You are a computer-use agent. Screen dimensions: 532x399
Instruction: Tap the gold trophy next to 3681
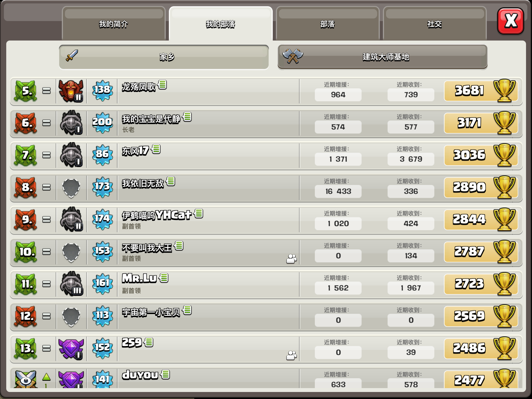pos(504,91)
